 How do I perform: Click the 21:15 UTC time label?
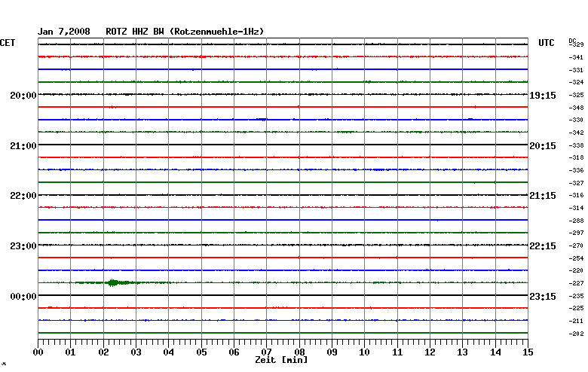[543, 196]
